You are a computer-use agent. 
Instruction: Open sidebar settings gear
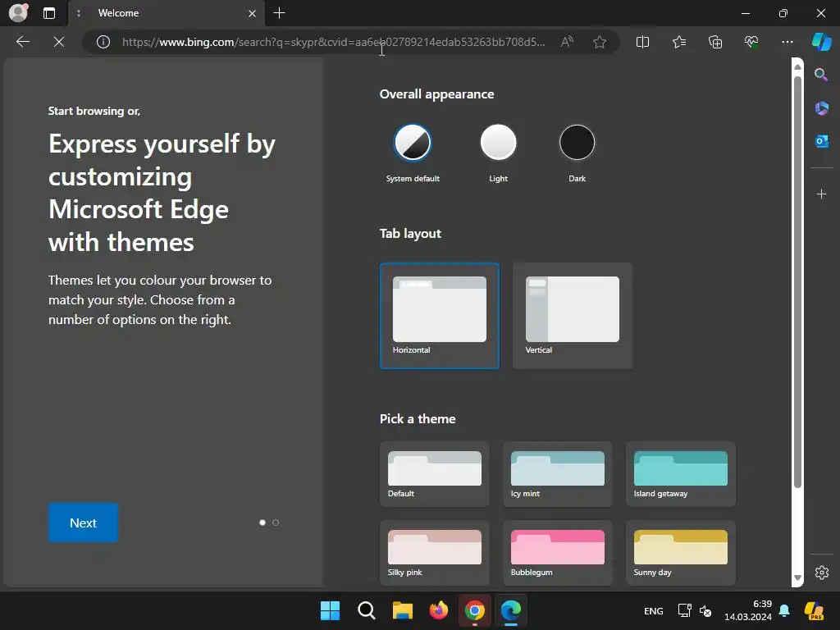click(x=821, y=572)
